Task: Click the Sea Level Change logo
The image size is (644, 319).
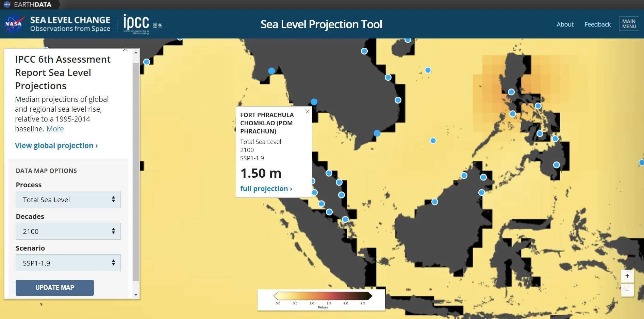Action: point(70,24)
